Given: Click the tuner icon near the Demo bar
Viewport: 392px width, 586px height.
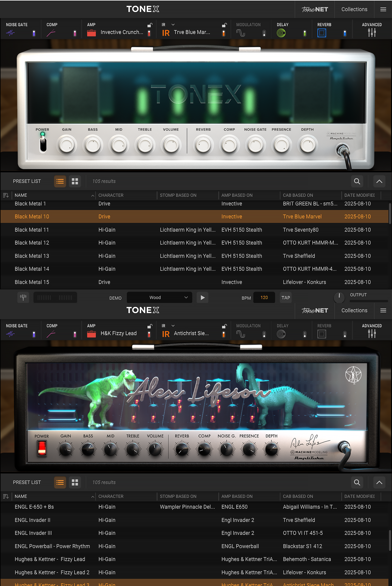Looking at the screenshot, I should click(23, 298).
